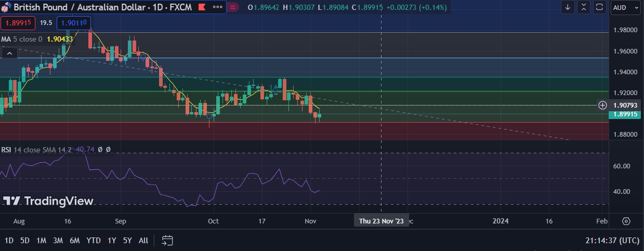Screen dimensions: 644x251
Task: Click the pink indicator icon after the title
Action: point(233,7)
